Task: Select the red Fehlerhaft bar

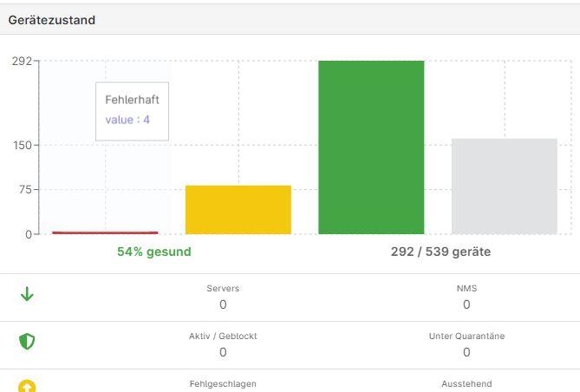Action: [x=105, y=232]
